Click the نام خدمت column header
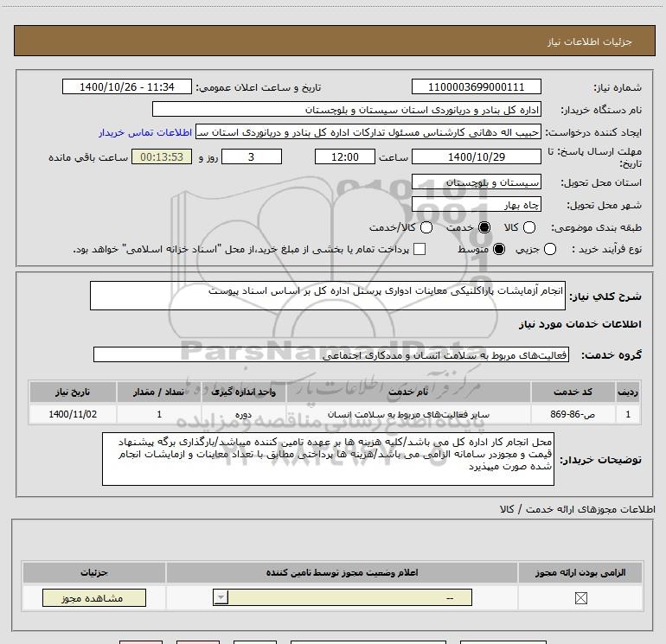 tap(408, 392)
